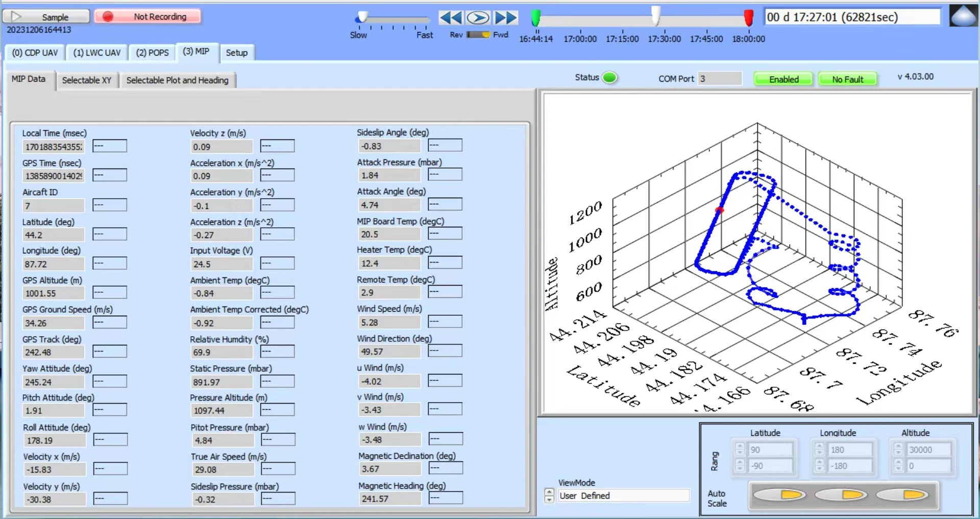Open the ViewMode selector arrows
This screenshot has width=980, height=519.
point(549,496)
